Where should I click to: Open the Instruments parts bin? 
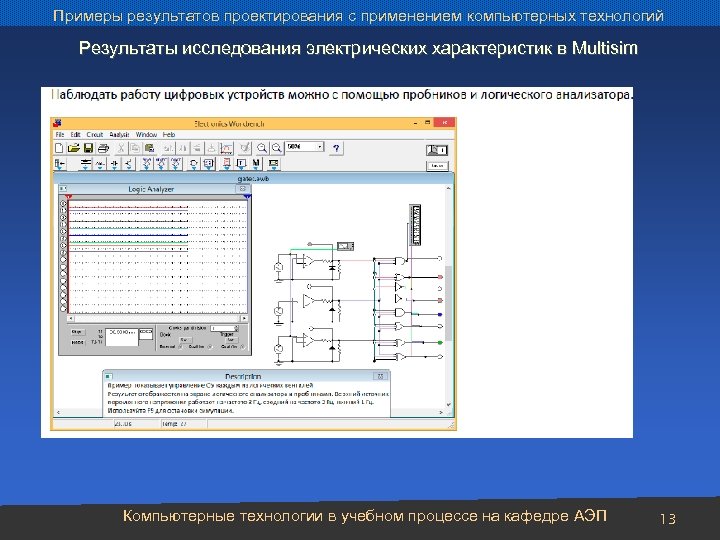(274, 163)
